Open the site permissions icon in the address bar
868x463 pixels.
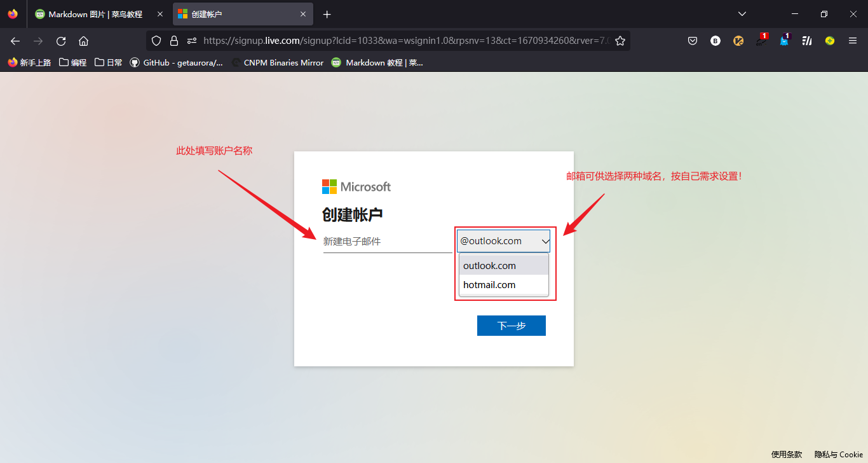click(192, 41)
